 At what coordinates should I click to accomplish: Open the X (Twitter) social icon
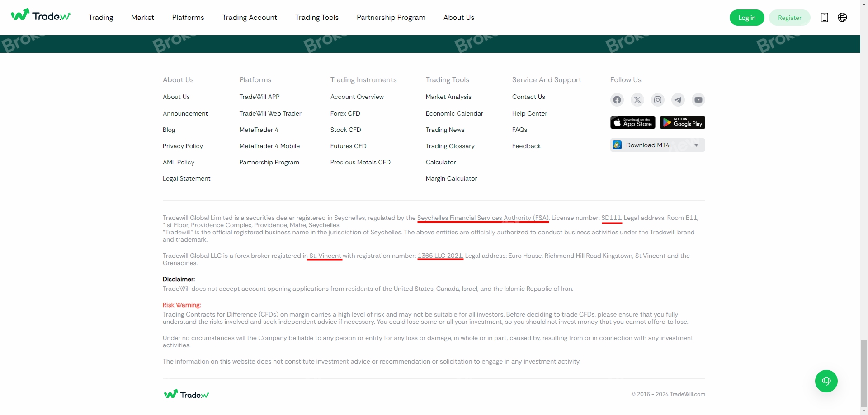coord(637,100)
